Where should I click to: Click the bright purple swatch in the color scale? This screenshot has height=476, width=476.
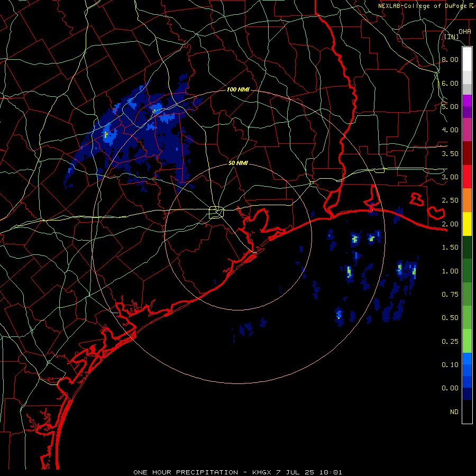pyautogui.click(x=467, y=101)
